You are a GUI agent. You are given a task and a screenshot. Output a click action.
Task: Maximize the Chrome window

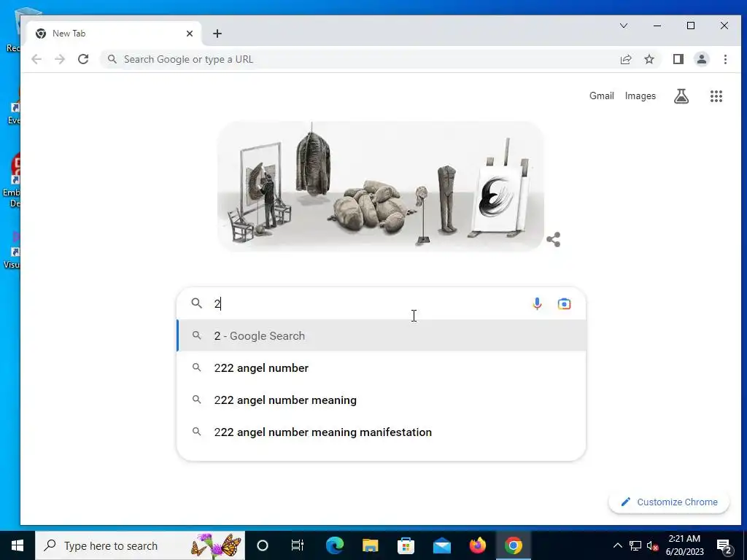(690, 26)
